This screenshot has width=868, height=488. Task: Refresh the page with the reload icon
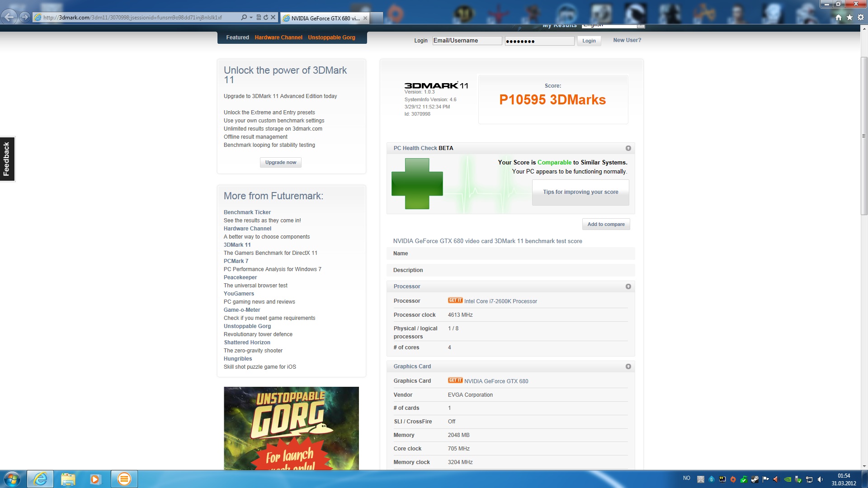266,17
